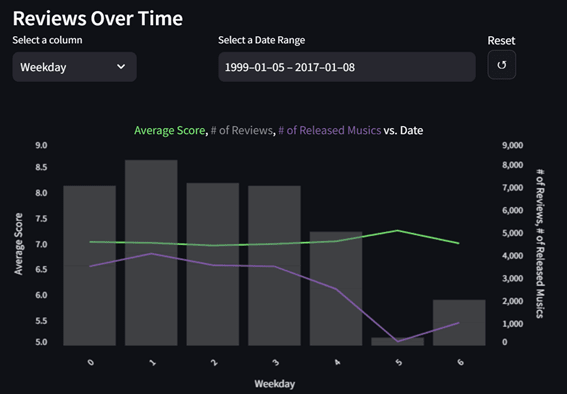This screenshot has height=394, width=567.
Task: Click the 1,000 tick on right axis
Action: click(512, 324)
